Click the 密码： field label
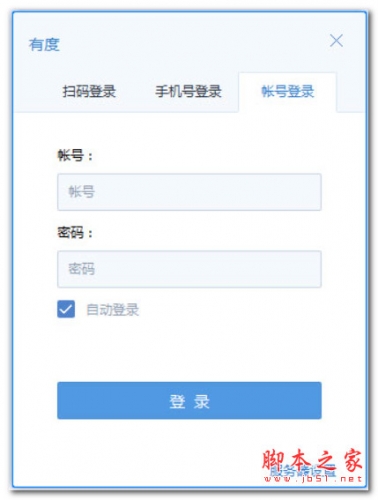The image size is (378, 500). point(75,232)
